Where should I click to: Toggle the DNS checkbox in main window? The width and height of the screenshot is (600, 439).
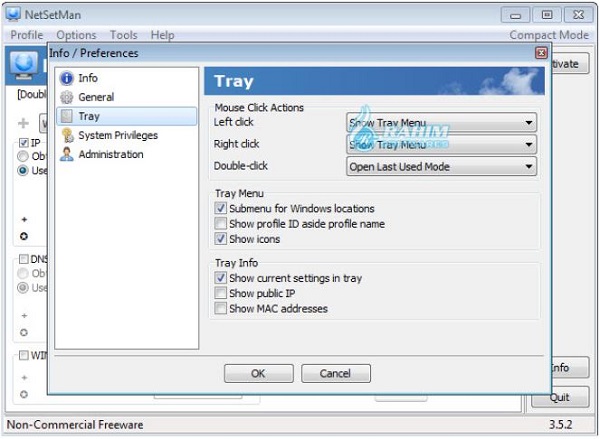pyautogui.click(x=24, y=259)
